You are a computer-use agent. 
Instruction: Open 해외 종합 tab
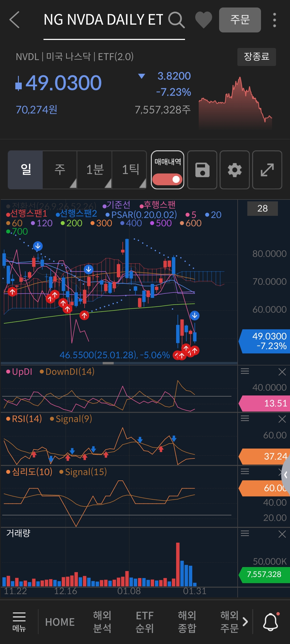[x=187, y=622]
